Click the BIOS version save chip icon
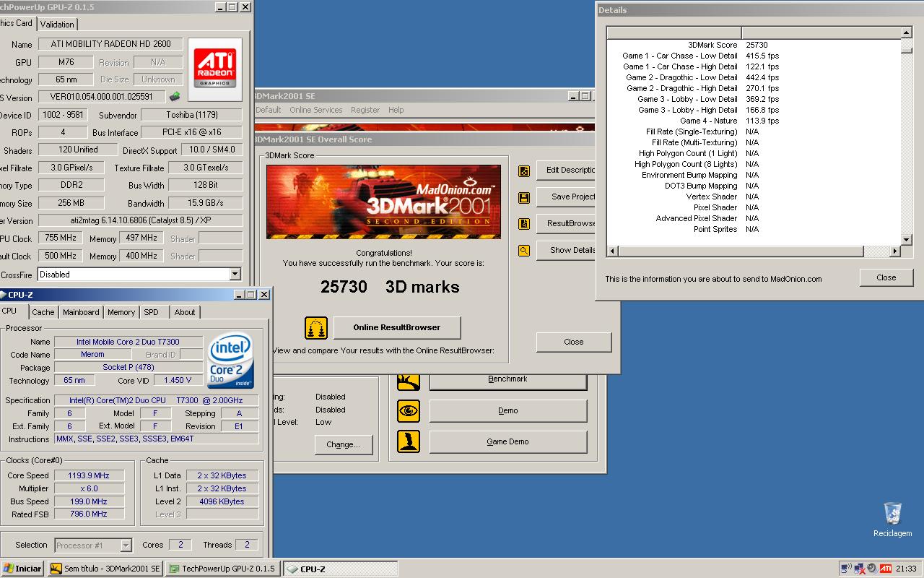 tap(175, 96)
